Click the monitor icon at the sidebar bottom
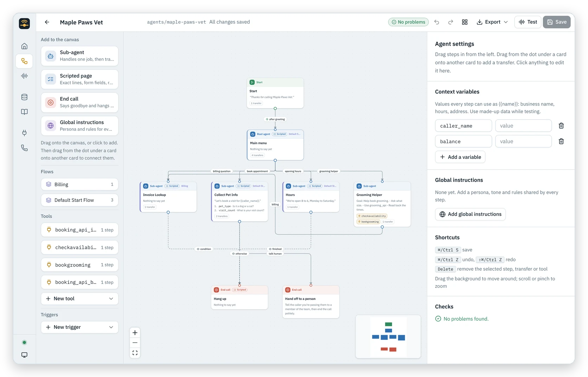588x377 pixels. pos(24,355)
